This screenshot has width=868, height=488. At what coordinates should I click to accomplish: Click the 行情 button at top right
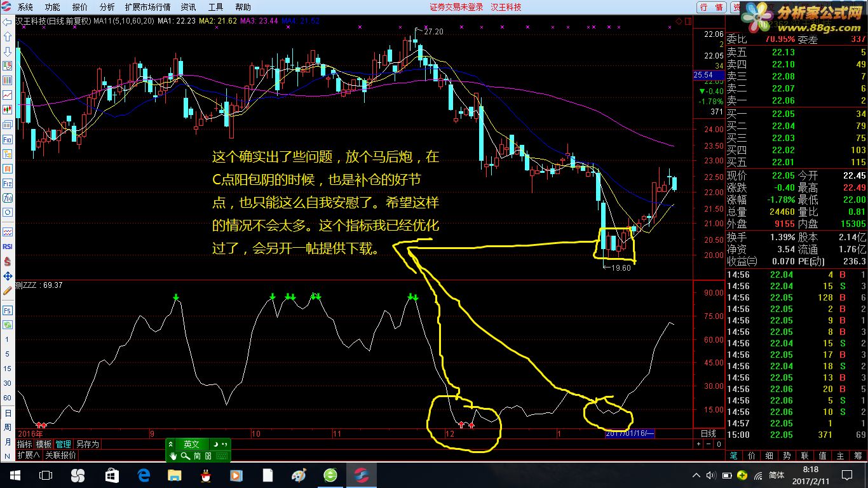(x=712, y=7)
